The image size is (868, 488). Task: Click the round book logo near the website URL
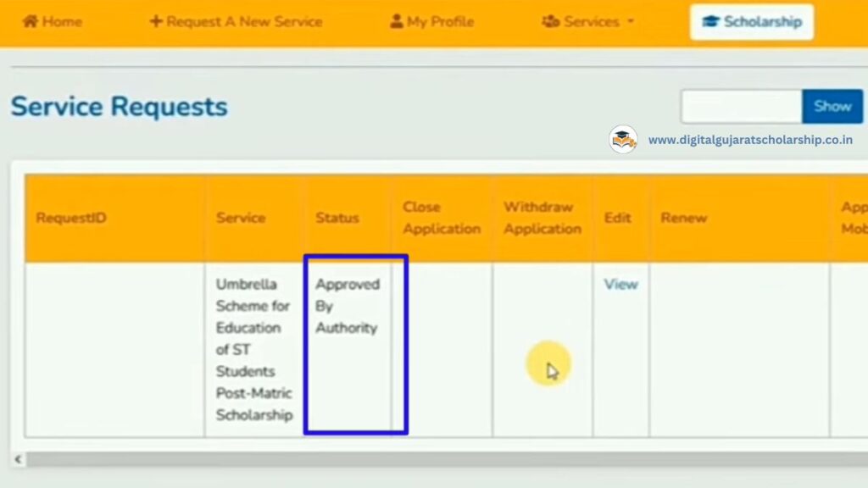pos(623,140)
